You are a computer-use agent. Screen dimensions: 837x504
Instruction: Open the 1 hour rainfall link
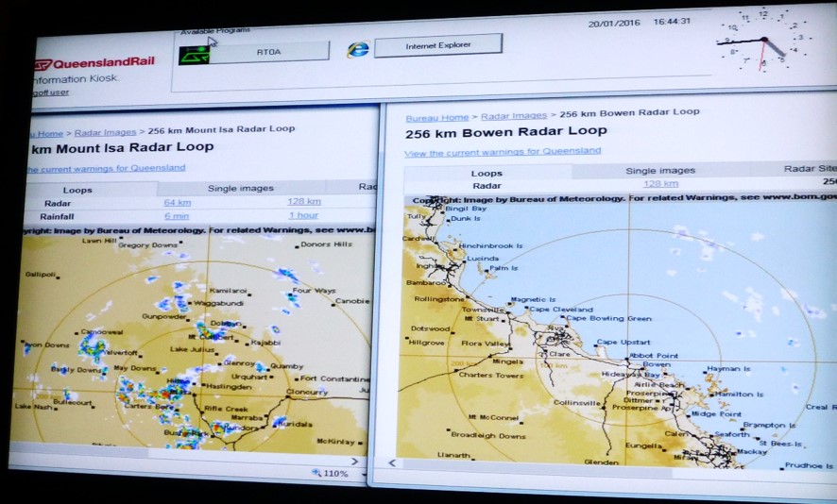303,215
